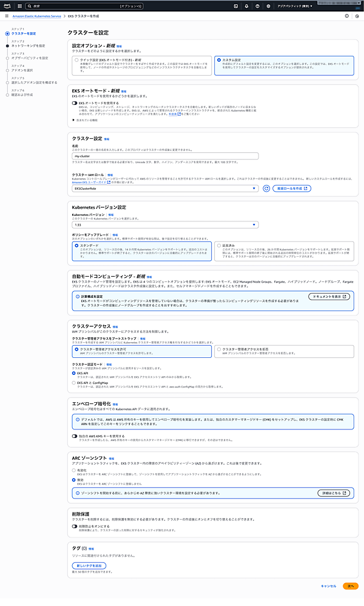Open the console settings gear icon
The height and width of the screenshot is (606, 364).
coord(268,5)
